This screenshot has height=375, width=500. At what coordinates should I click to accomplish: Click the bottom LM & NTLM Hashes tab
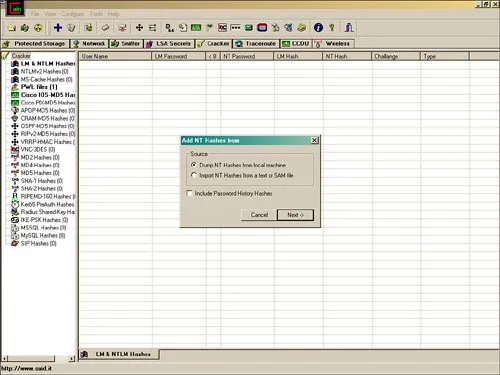point(119,354)
